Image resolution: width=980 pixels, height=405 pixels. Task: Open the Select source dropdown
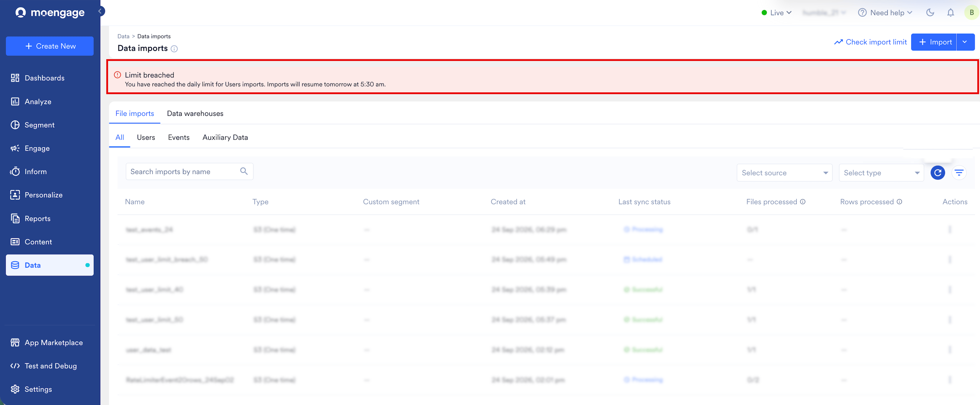784,173
